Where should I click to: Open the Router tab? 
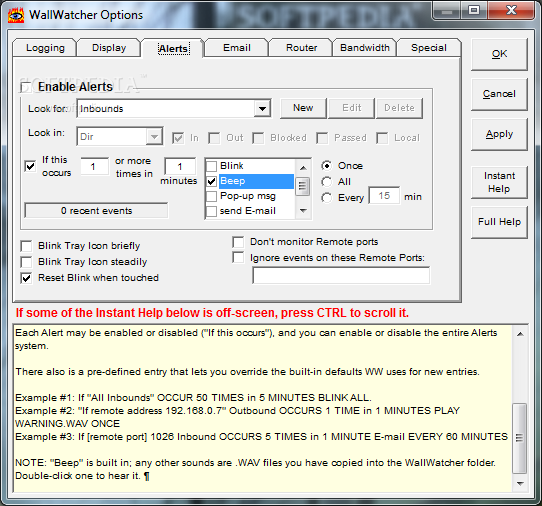(301, 48)
